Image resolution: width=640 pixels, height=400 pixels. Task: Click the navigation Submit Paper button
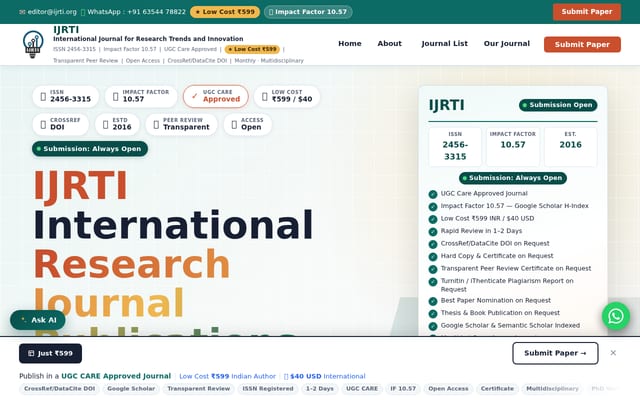[x=582, y=44]
